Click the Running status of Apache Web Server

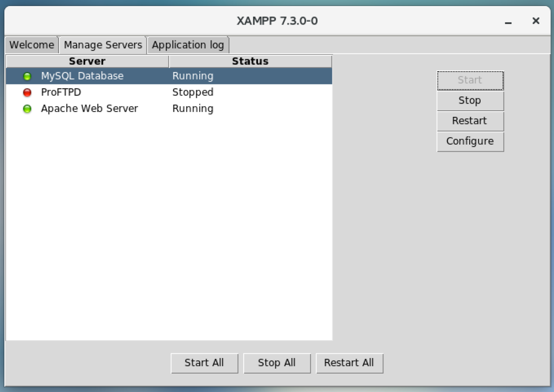coord(193,109)
